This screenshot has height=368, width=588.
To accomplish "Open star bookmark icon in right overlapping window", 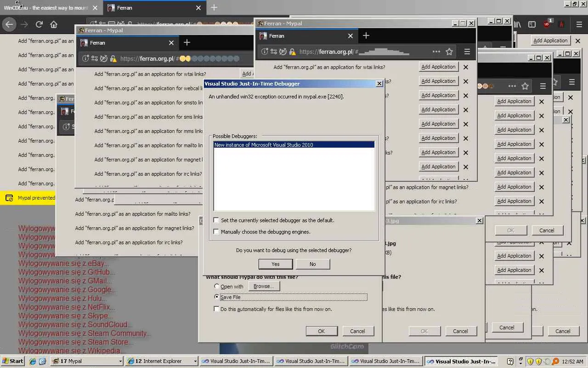I will (x=525, y=86).
